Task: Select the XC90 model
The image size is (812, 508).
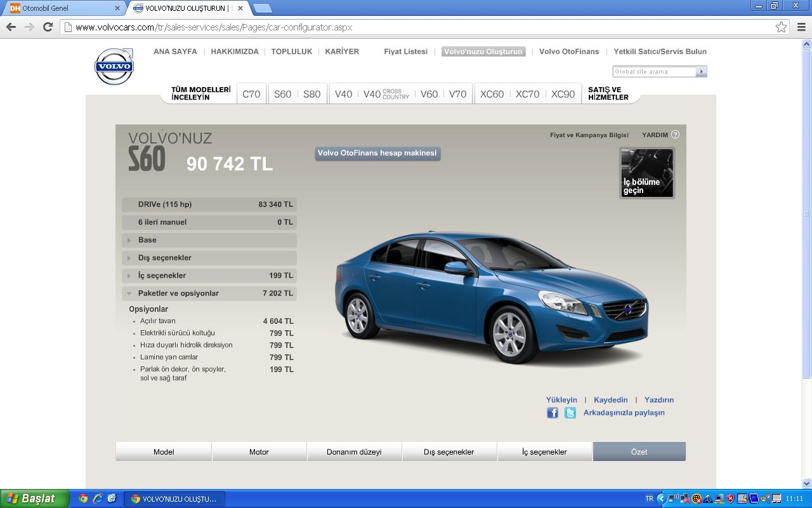Action: click(x=563, y=94)
